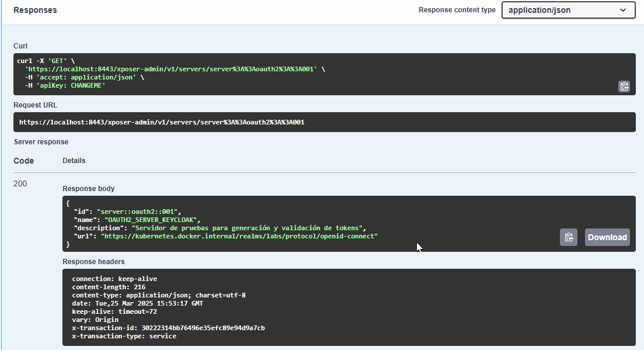Click the Server response label
This screenshot has width=644, height=350.
click(x=41, y=141)
